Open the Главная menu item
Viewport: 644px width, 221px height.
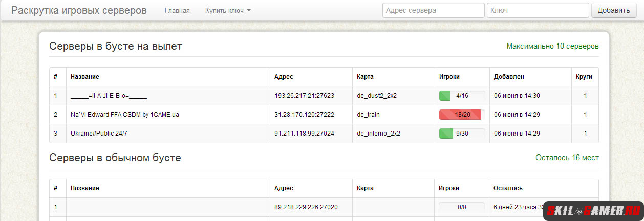tap(177, 10)
